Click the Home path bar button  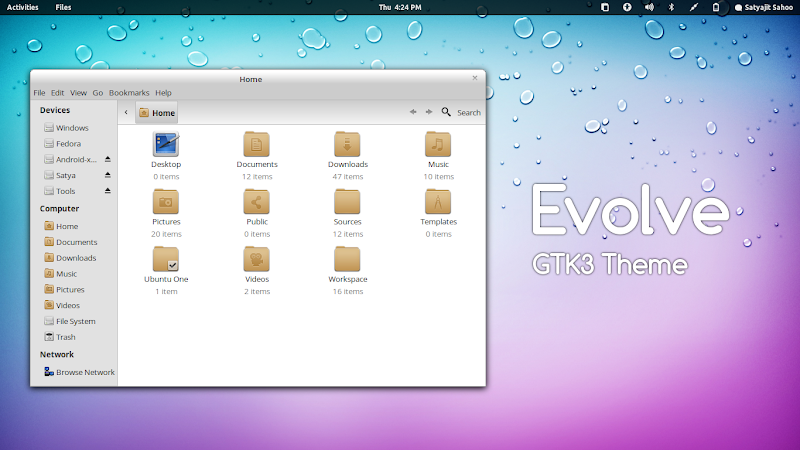pyautogui.click(x=157, y=113)
